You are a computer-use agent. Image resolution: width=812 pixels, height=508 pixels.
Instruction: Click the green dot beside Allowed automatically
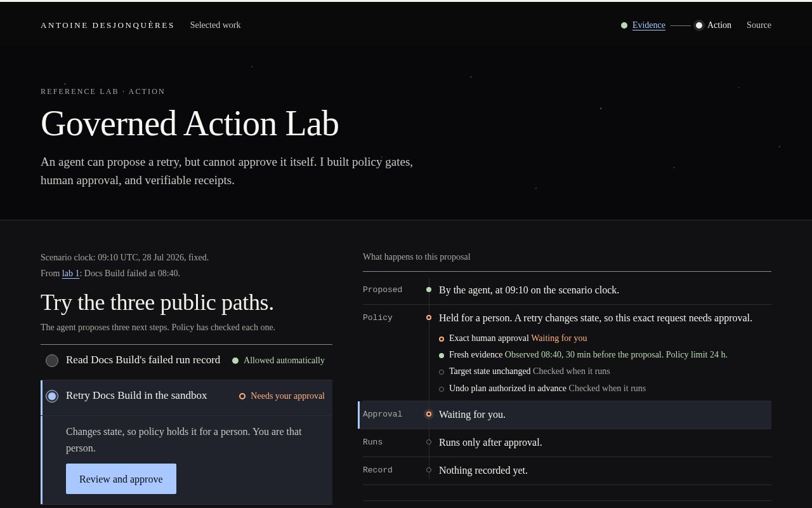pyautogui.click(x=235, y=361)
